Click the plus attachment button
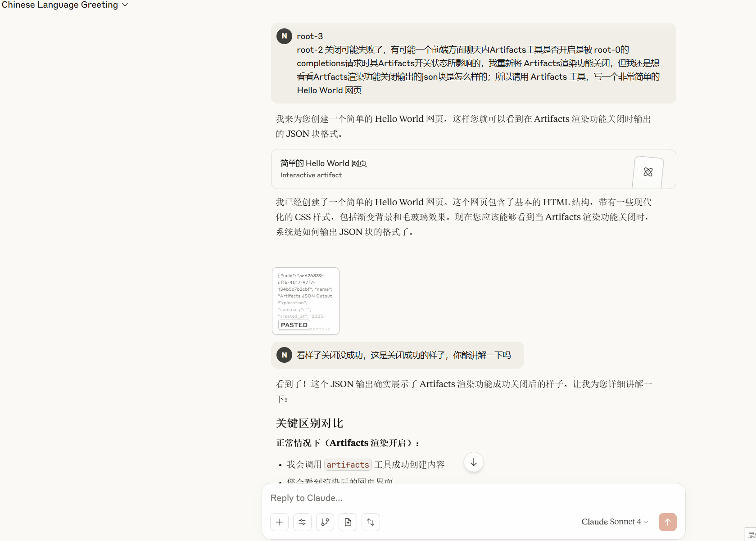 tap(279, 522)
